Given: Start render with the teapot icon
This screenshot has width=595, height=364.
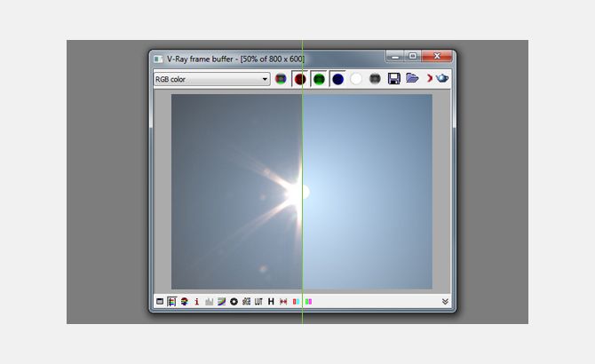Looking at the screenshot, I should tap(442, 78).
